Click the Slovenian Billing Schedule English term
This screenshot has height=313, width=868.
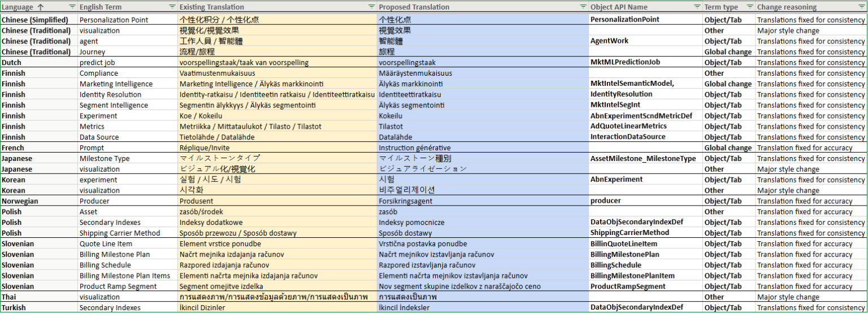(128, 265)
